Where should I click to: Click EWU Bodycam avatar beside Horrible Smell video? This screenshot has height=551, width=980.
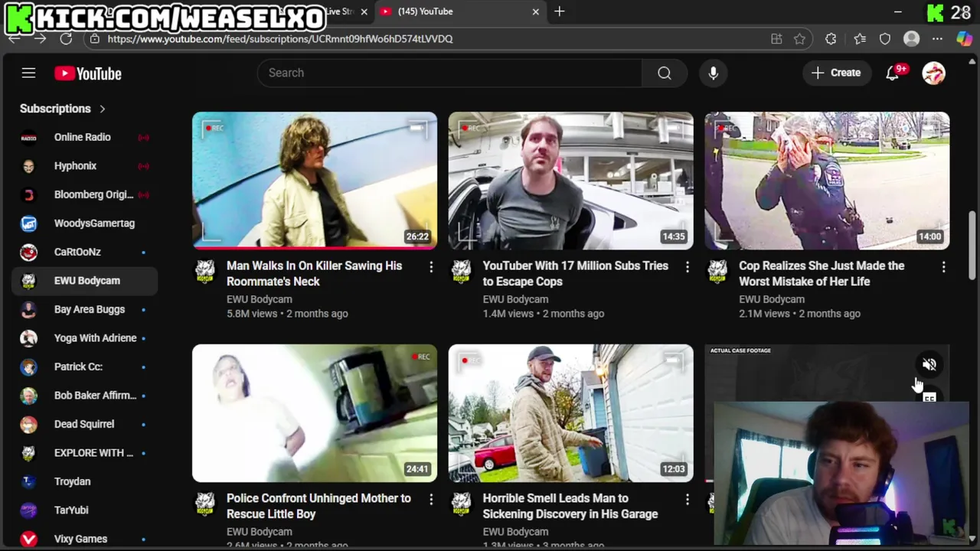coord(461,503)
